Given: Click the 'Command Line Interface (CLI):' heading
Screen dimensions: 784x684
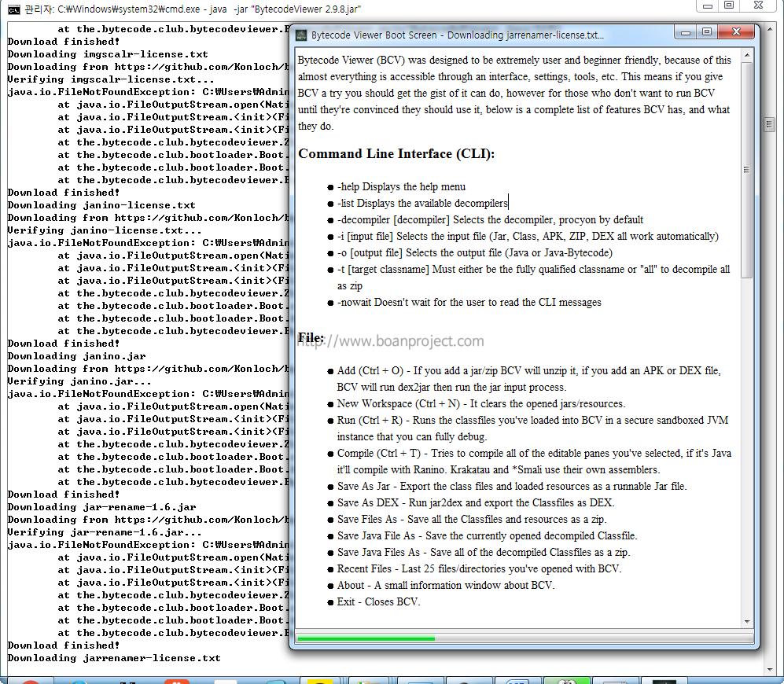Looking at the screenshot, I should (x=396, y=153).
